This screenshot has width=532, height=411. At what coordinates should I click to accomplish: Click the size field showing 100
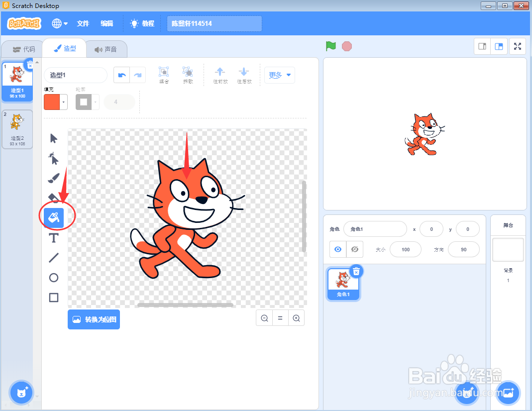(x=406, y=250)
